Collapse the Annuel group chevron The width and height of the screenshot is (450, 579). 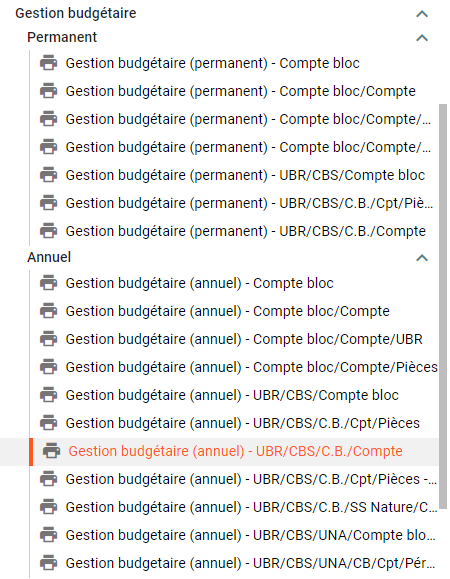click(422, 258)
